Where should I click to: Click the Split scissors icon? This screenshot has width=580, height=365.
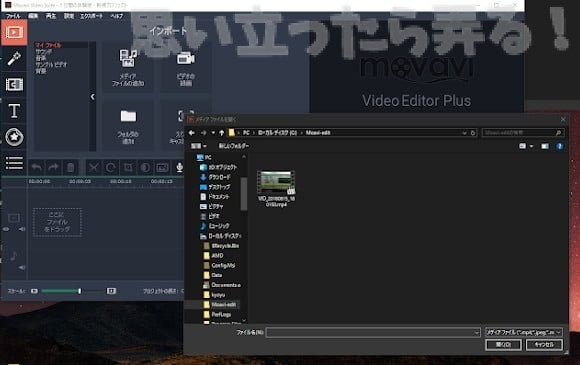point(93,168)
